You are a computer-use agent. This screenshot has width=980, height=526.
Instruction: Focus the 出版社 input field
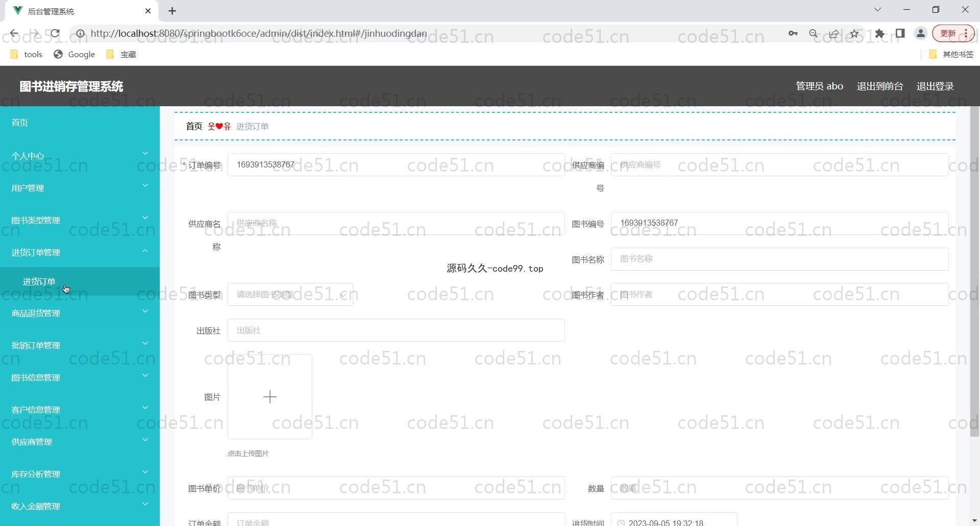click(x=396, y=330)
